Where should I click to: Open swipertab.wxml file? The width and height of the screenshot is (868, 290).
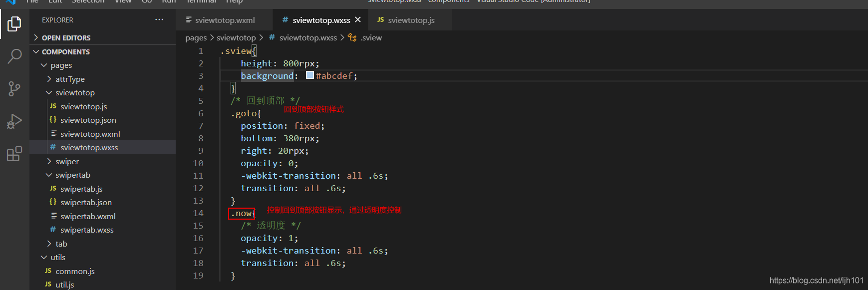click(x=103, y=217)
